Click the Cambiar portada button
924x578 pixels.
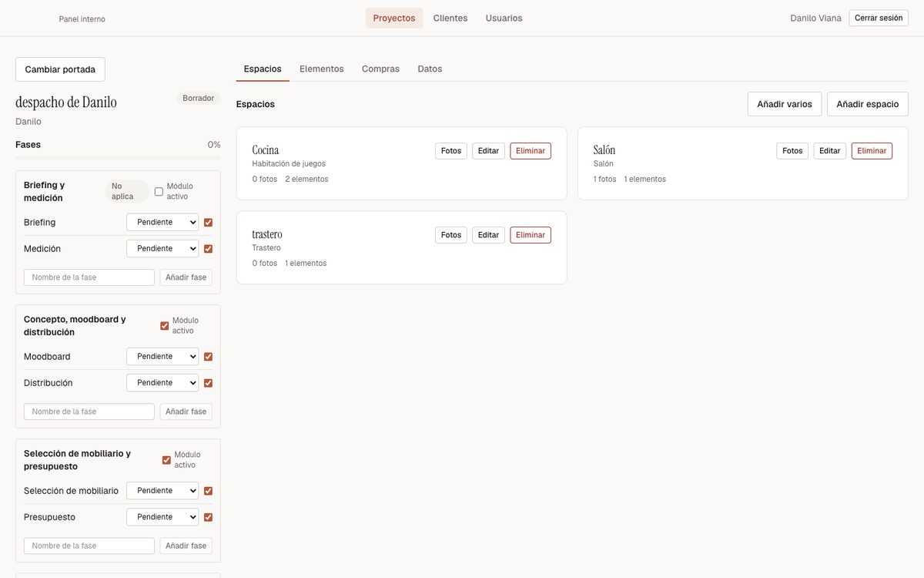(x=60, y=69)
